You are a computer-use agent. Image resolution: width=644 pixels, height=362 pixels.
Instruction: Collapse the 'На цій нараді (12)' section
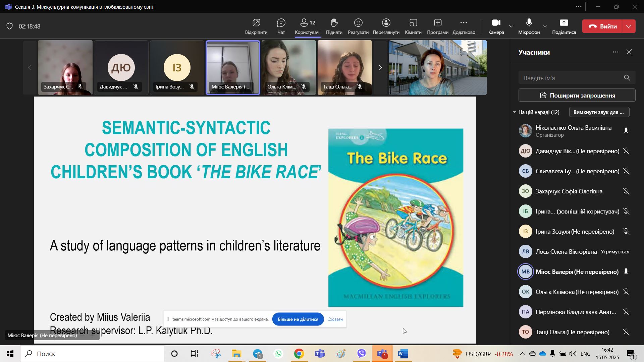click(x=515, y=112)
